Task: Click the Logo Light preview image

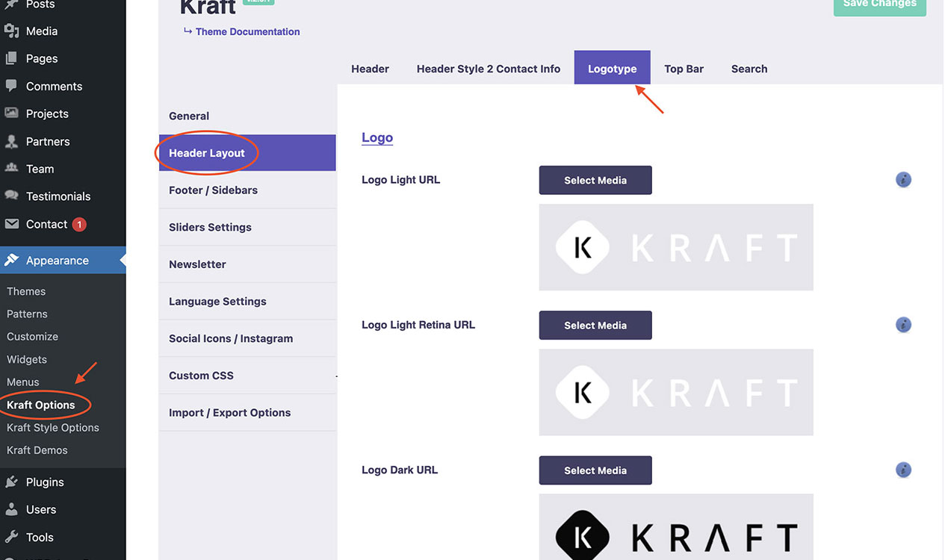Action: (675, 247)
